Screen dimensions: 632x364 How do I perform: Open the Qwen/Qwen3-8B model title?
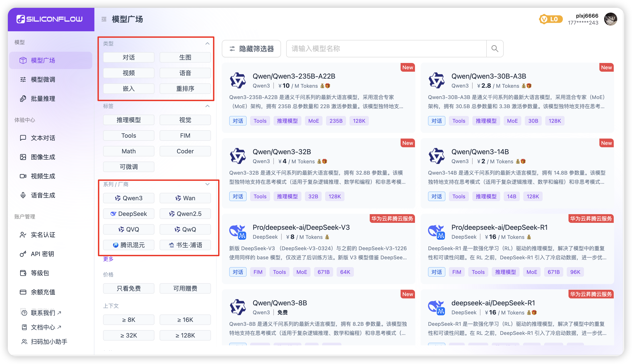tap(280, 303)
